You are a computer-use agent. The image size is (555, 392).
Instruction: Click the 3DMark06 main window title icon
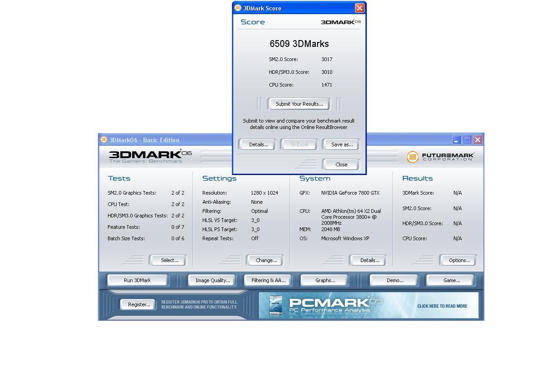click(103, 139)
